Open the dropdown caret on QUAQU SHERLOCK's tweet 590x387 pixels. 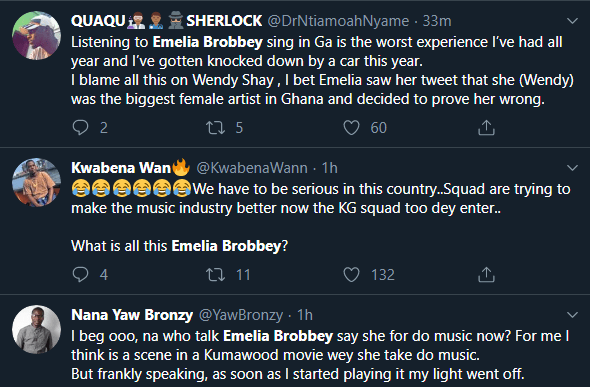(572, 21)
